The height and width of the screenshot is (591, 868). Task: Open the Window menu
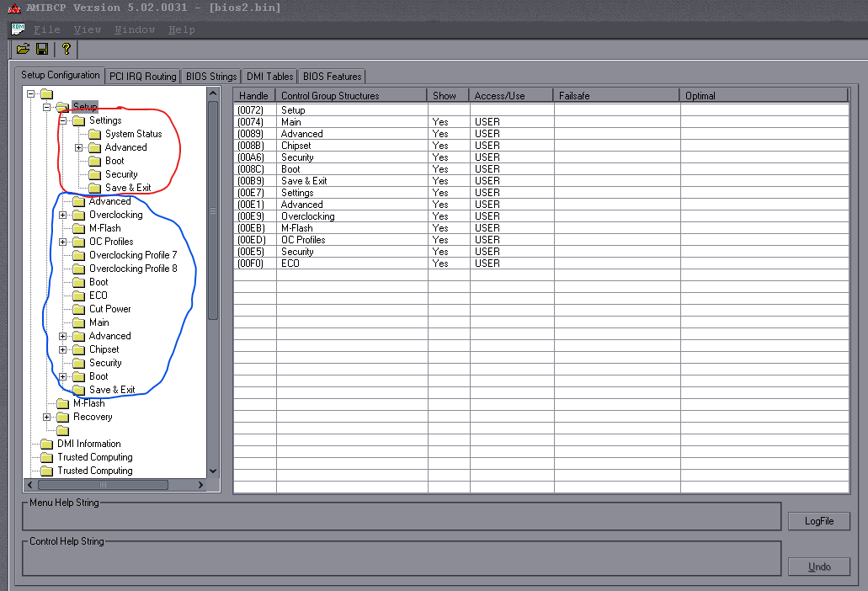(135, 29)
